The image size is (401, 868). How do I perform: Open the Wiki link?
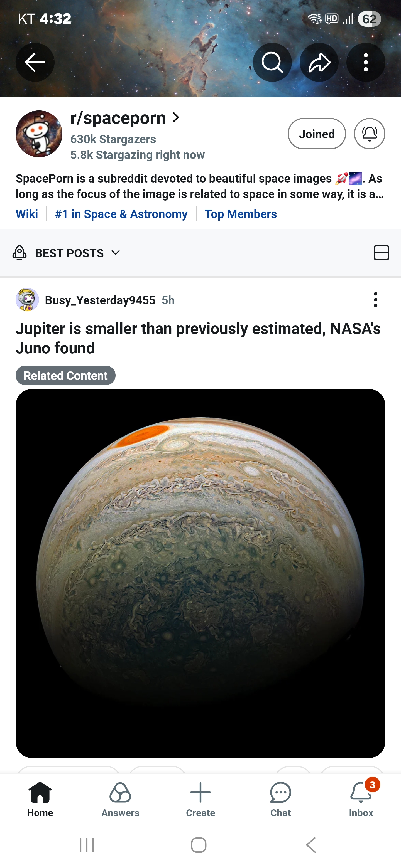27,214
